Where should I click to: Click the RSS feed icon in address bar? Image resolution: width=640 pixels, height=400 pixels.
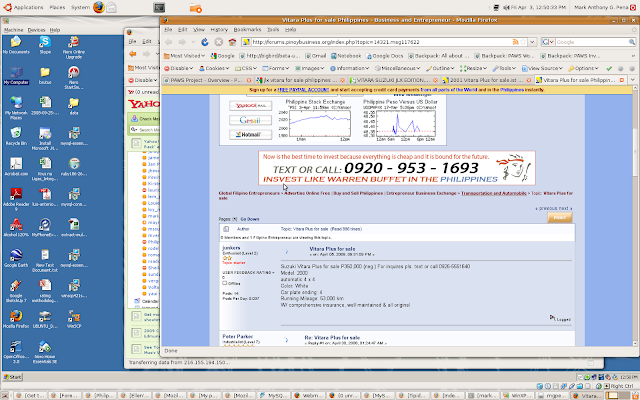(516, 42)
